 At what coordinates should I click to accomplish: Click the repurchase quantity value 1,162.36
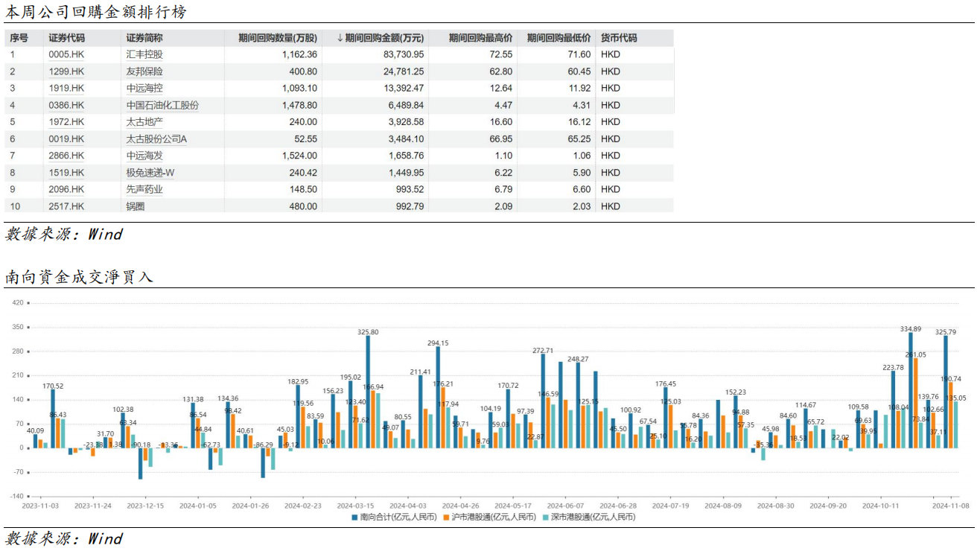point(299,54)
